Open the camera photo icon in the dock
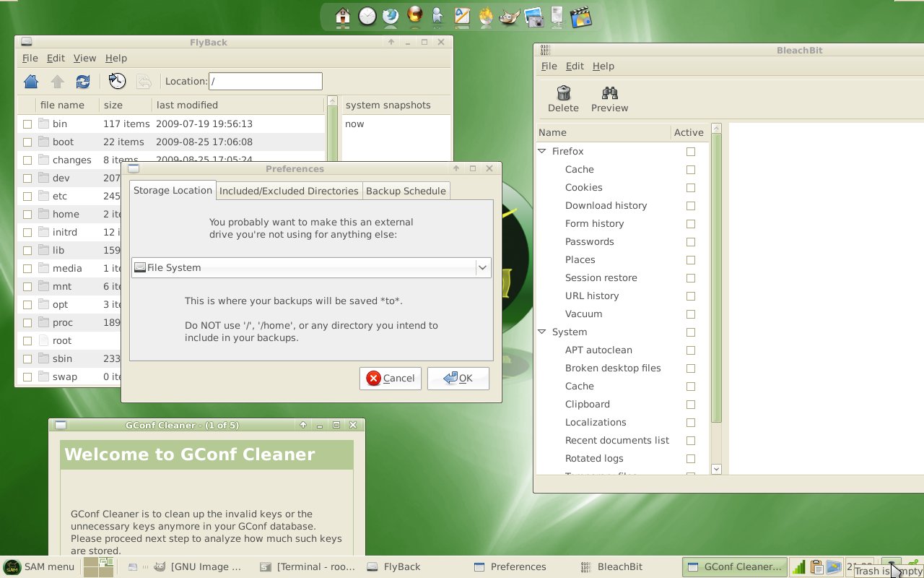924x578 pixels. coord(533,16)
